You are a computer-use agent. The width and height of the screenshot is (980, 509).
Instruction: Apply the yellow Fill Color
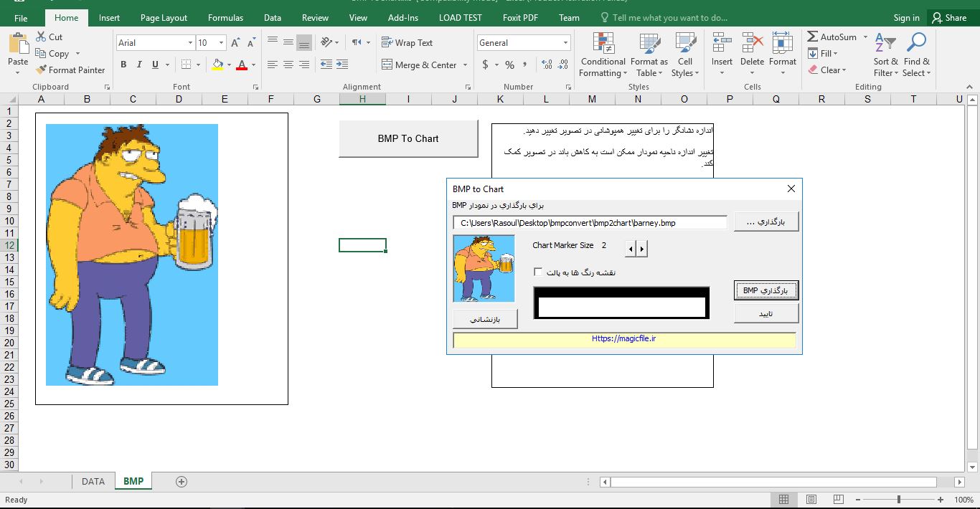tap(218, 65)
